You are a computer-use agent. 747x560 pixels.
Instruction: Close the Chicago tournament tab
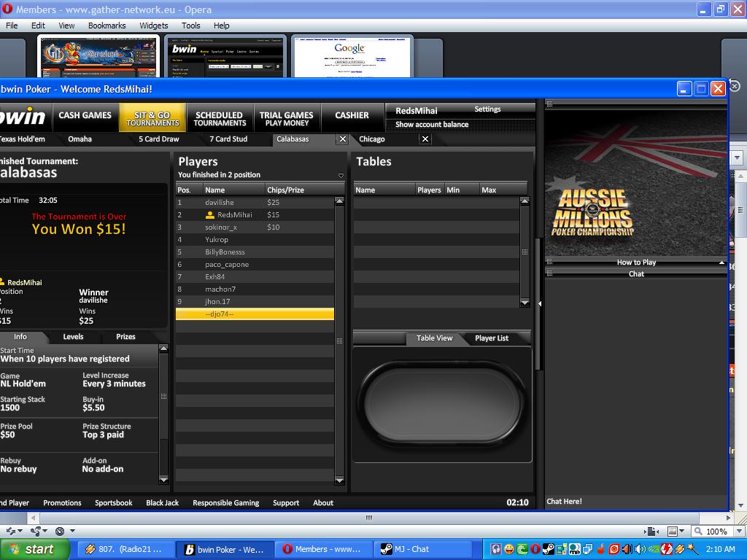[425, 139]
